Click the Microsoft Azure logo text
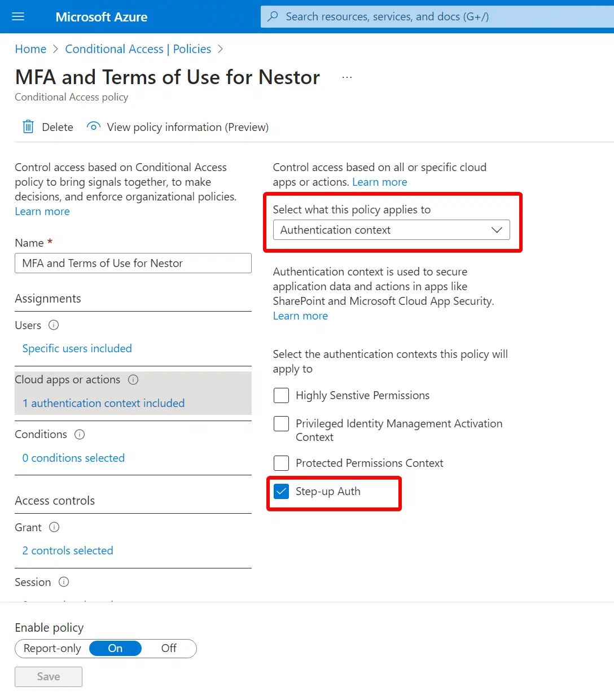The height and width of the screenshot is (700, 614). click(x=102, y=17)
